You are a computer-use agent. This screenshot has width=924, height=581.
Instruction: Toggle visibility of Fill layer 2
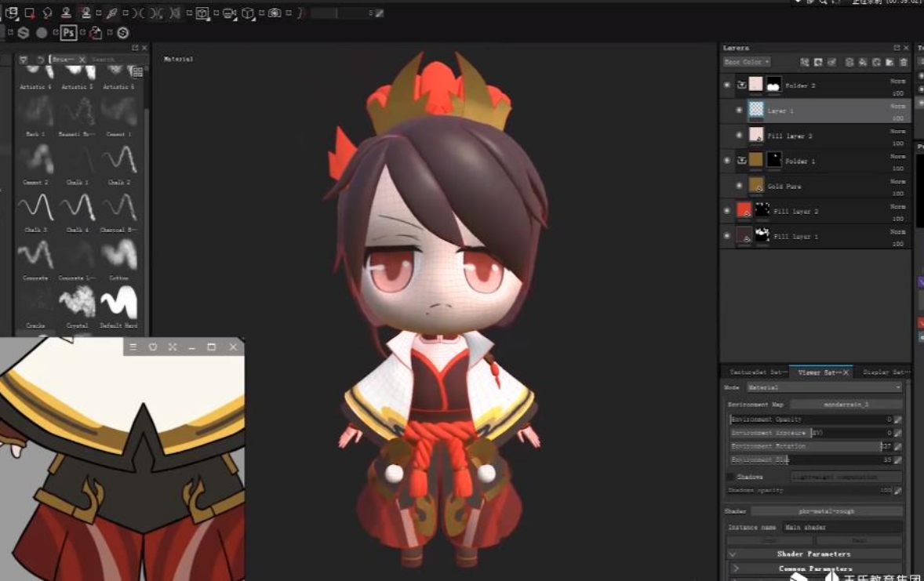coord(726,211)
